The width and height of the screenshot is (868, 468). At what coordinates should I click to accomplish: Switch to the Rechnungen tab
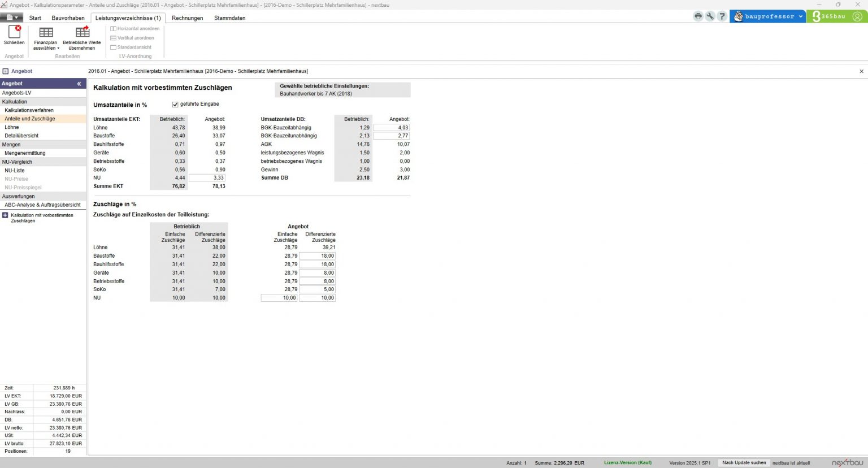tap(187, 18)
